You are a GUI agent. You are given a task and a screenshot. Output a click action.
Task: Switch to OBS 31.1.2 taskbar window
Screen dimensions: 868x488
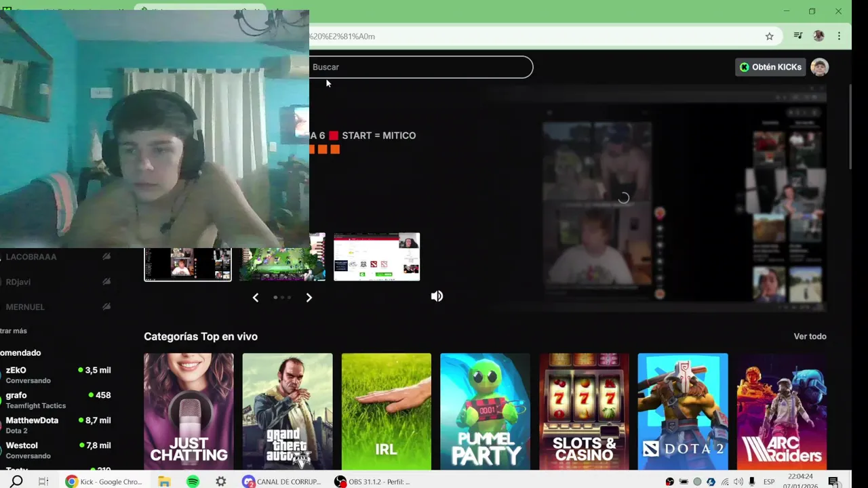tap(372, 481)
